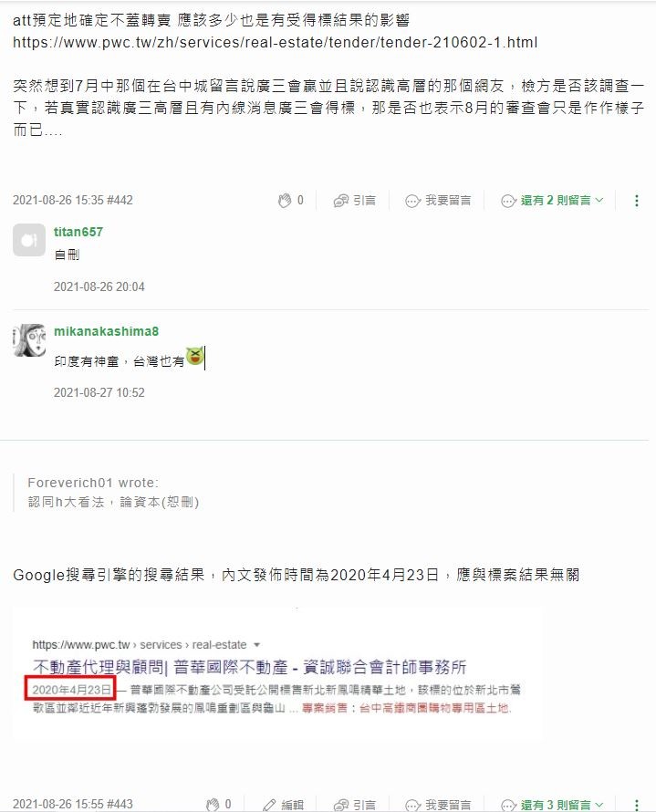Click the red-boxed 2020年4月23日 date

pyautogui.click(x=70, y=689)
